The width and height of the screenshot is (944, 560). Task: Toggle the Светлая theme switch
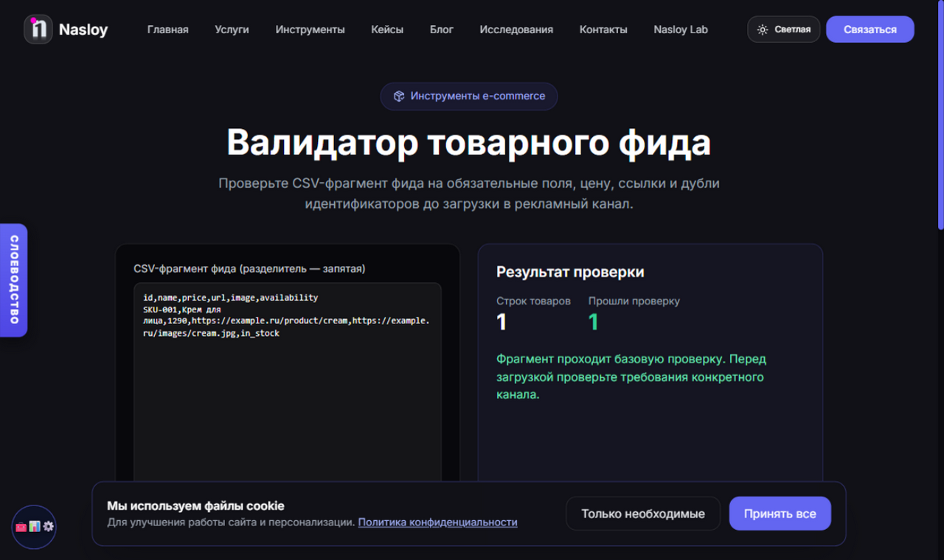783,29
